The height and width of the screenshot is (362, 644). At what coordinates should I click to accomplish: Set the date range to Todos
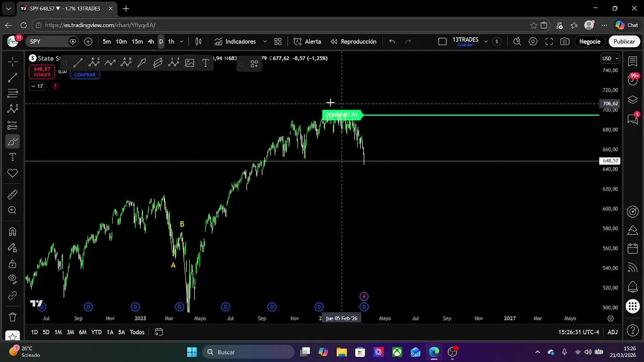pyautogui.click(x=137, y=332)
